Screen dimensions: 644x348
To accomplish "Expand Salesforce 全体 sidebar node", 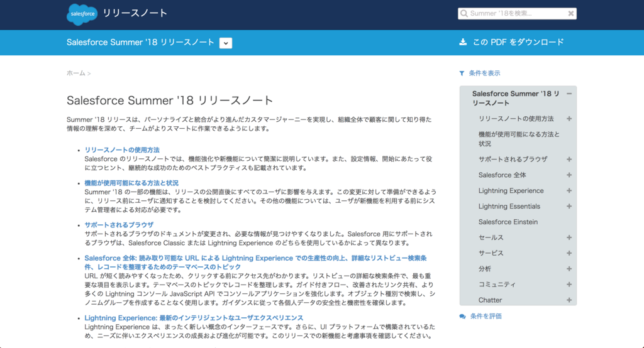I will pyautogui.click(x=569, y=175).
